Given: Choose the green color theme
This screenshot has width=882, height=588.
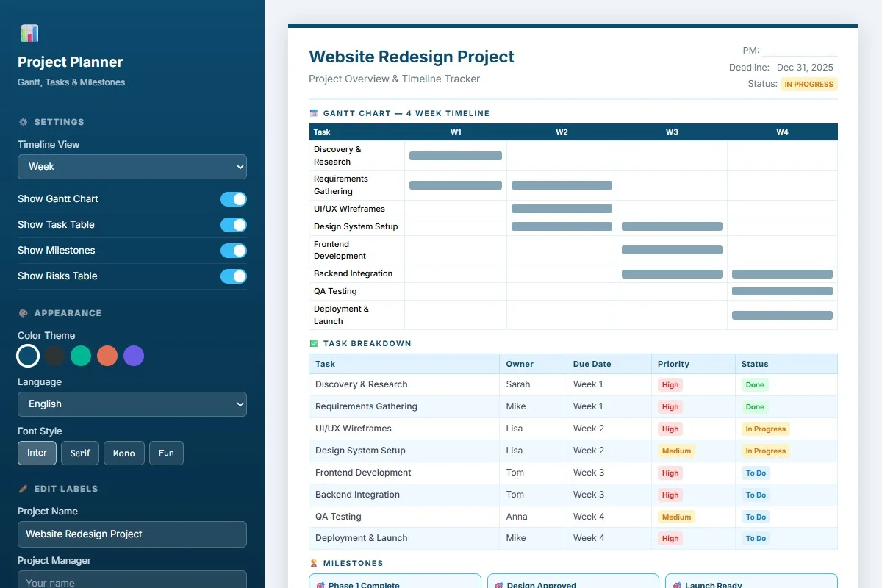Looking at the screenshot, I should click(81, 356).
